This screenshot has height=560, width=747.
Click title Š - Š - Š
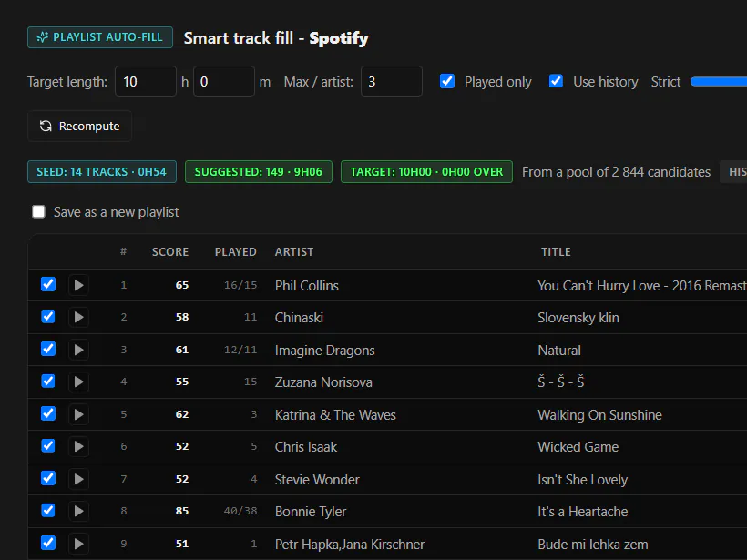pos(561,382)
